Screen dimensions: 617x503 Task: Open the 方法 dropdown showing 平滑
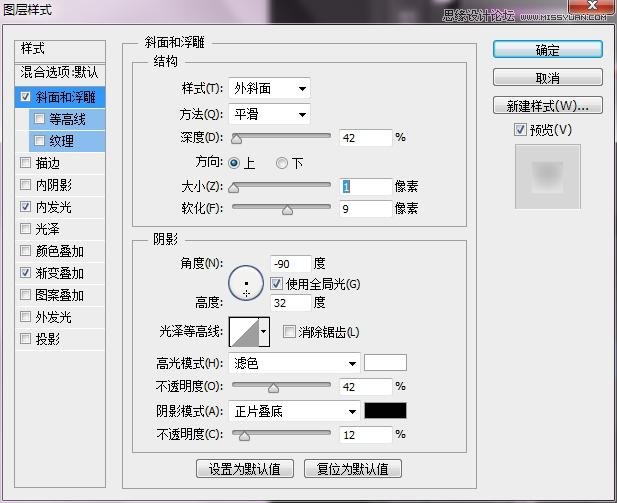(269, 115)
